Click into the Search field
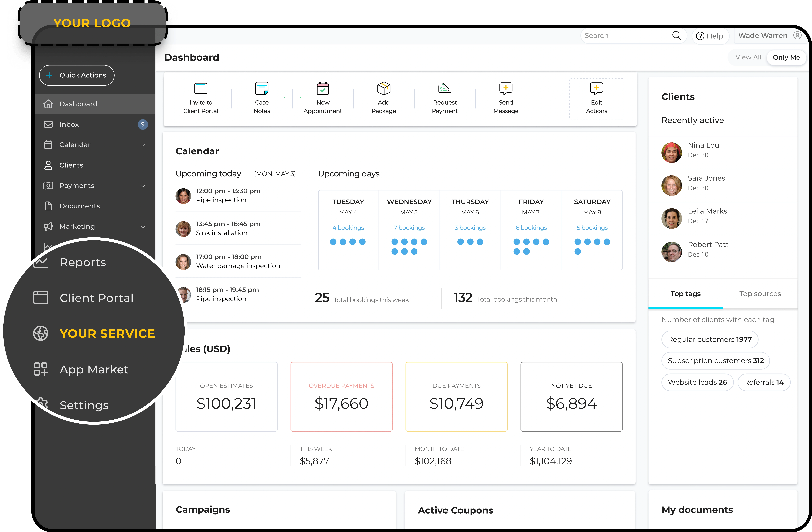 (x=624, y=35)
